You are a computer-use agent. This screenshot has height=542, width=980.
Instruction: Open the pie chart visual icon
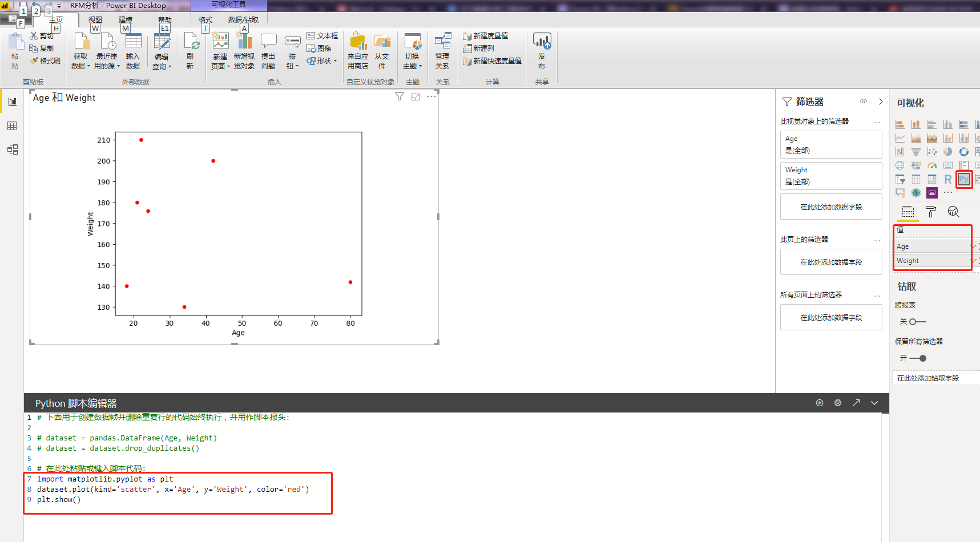click(948, 151)
